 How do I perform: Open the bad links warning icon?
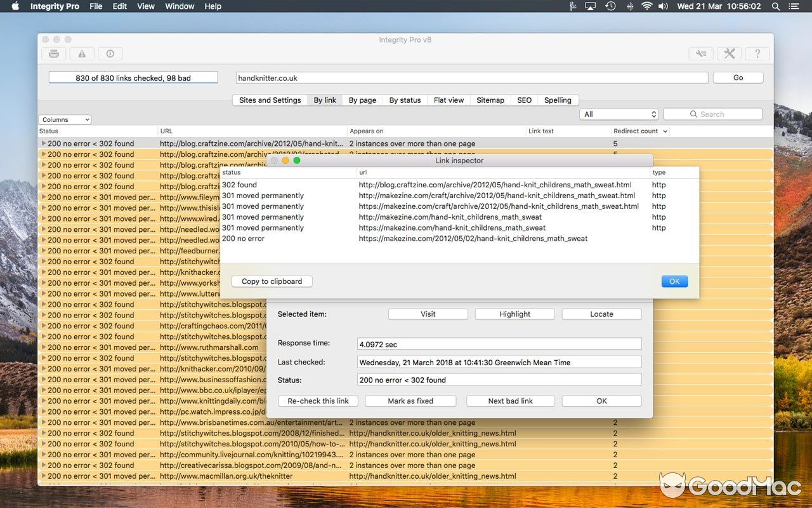click(x=82, y=53)
